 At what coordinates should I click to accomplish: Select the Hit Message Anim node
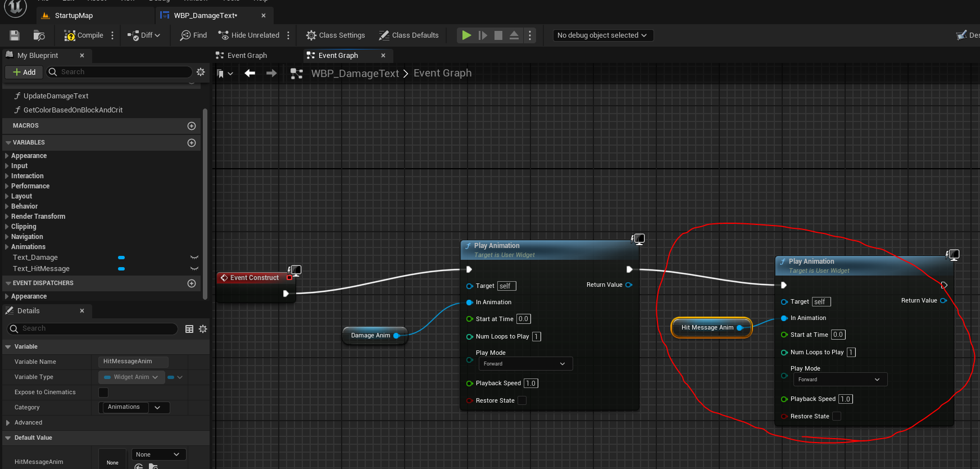pyautogui.click(x=711, y=328)
